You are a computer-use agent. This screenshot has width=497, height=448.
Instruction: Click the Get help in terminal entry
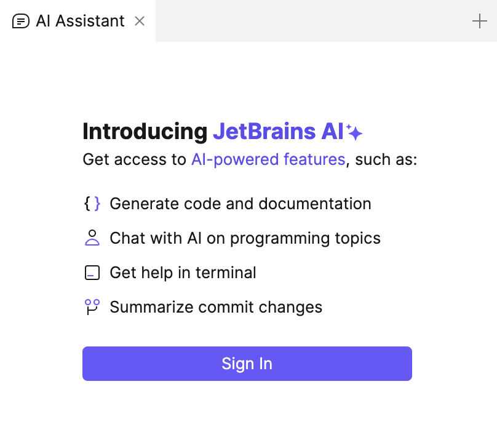[183, 272]
